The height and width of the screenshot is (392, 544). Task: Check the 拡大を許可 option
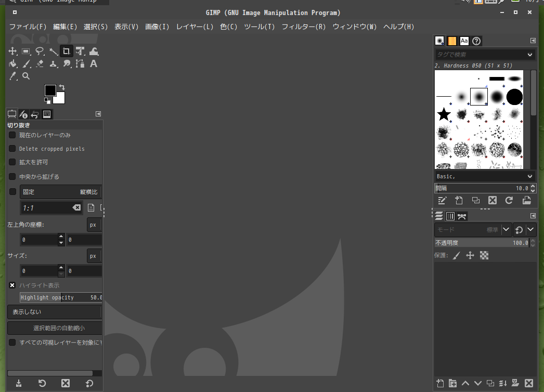(12, 162)
